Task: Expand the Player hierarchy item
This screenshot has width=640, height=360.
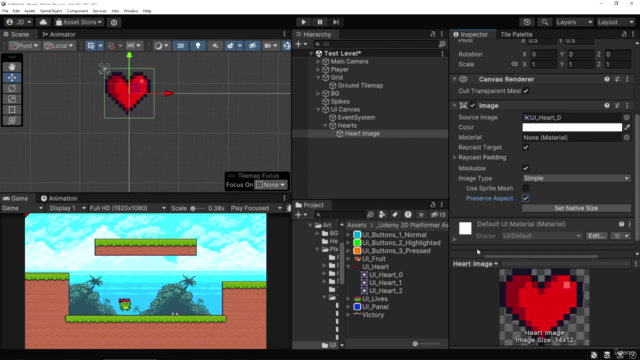Action: 318,70
